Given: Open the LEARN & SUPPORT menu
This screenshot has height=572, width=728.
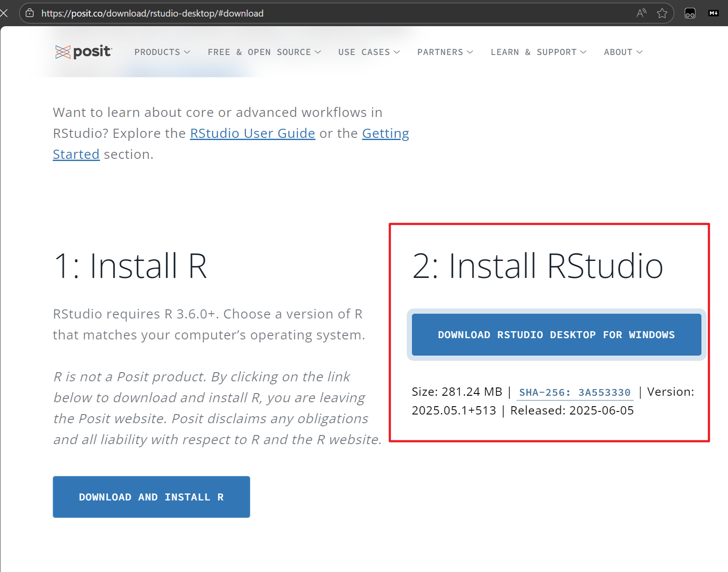Looking at the screenshot, I should (x=538, y=52).
